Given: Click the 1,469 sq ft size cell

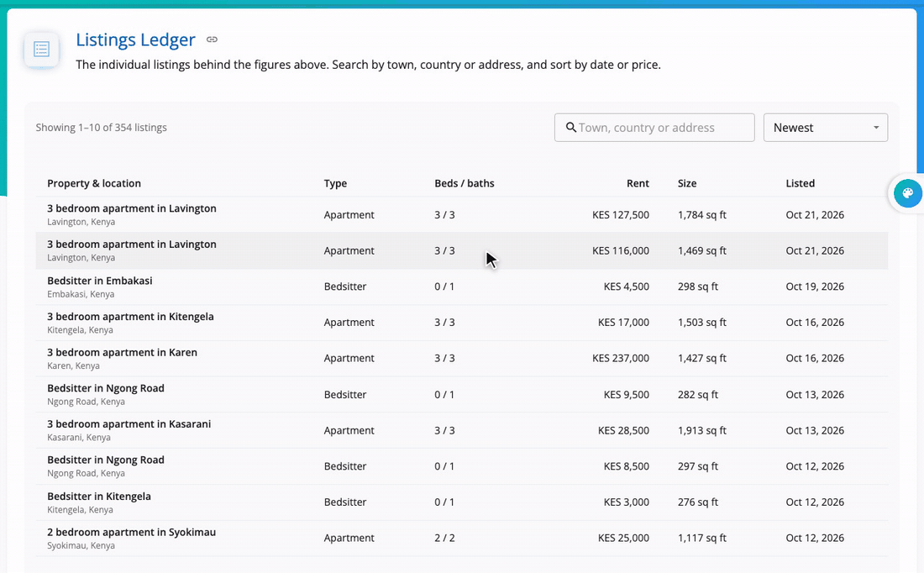Looking at the screenshot, I should pos(702,250).
